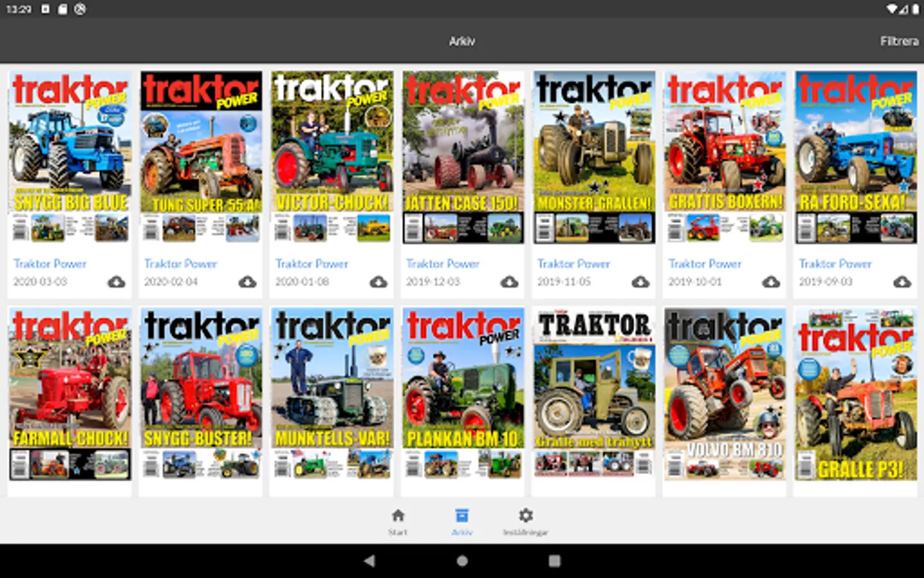Screen dimensions: 924x578
Task: Open the 'Snygg-Buster' magazine cover
Action: (x=201, y=394)
